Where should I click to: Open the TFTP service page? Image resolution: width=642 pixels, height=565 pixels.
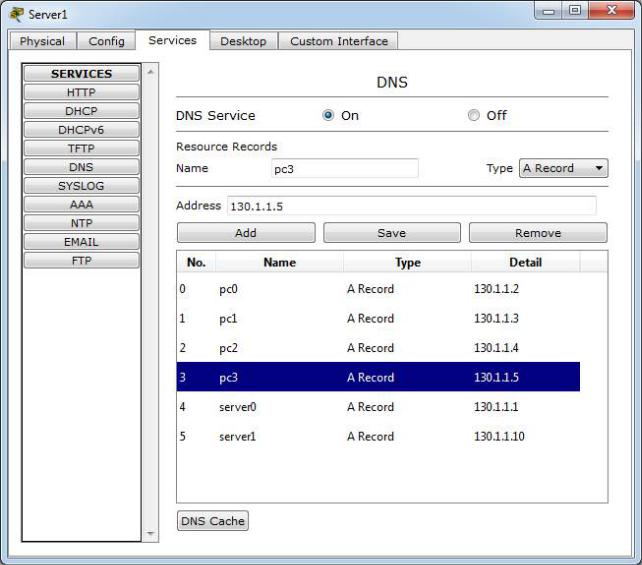tap(81, 148)
